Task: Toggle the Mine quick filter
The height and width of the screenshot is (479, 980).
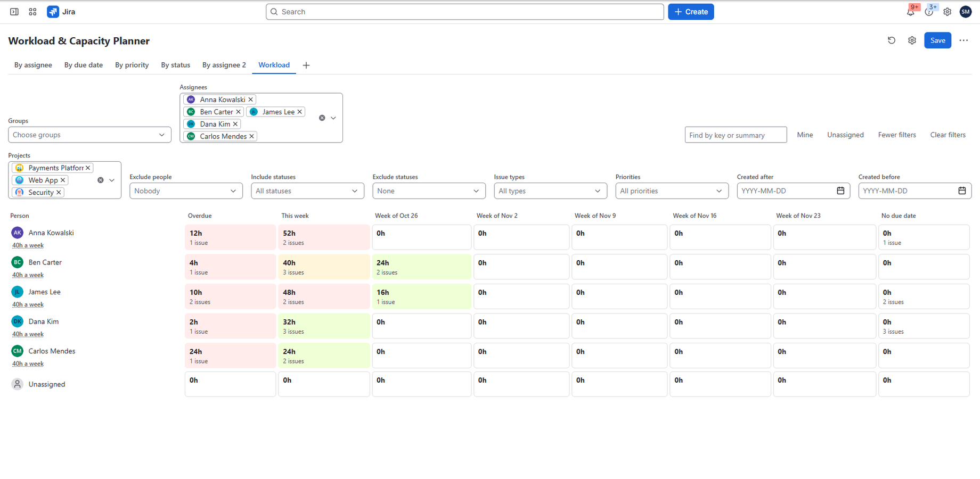Action: click(x=805, y=135)
